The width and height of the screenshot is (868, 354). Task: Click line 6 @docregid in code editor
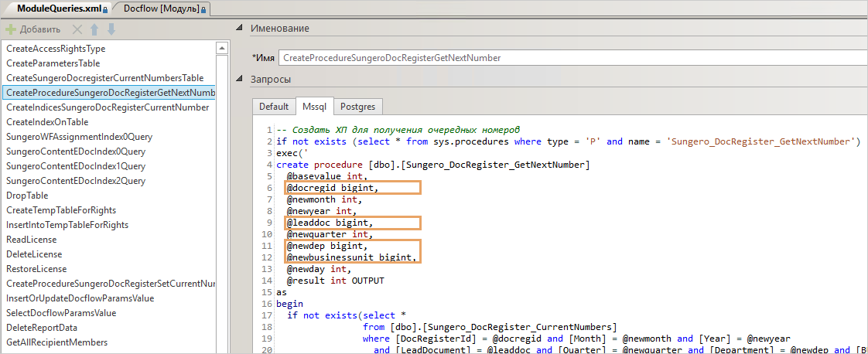point(332,187)
